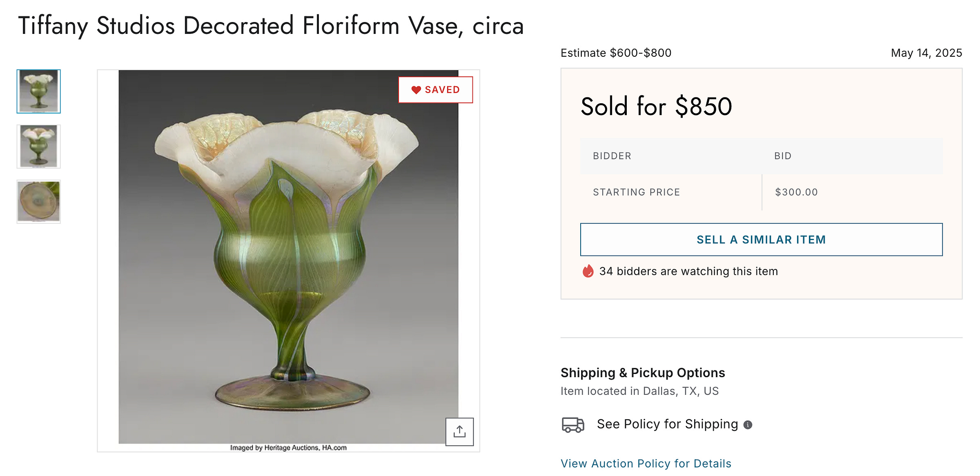Click the flame icon beside the watching count

[588, 271]
